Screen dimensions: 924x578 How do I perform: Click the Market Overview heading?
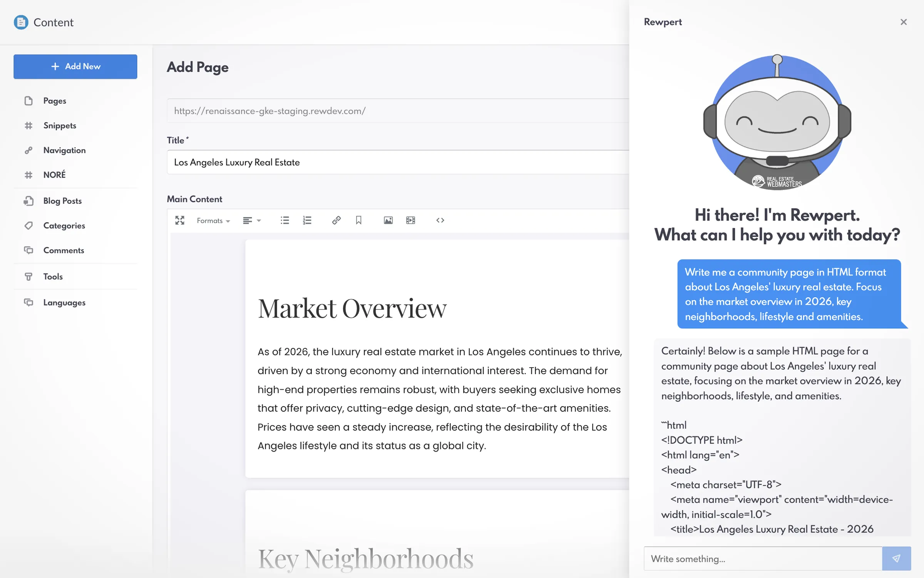[352, 308]
